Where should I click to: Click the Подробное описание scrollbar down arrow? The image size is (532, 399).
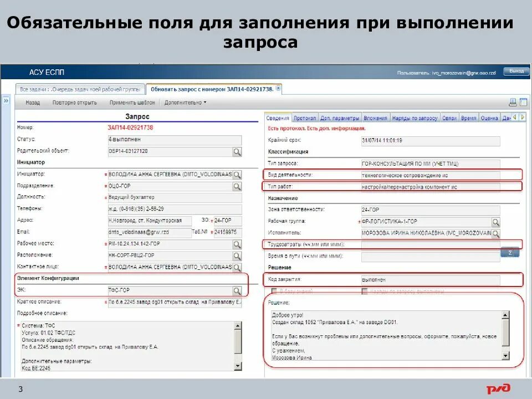pos(238,366)
